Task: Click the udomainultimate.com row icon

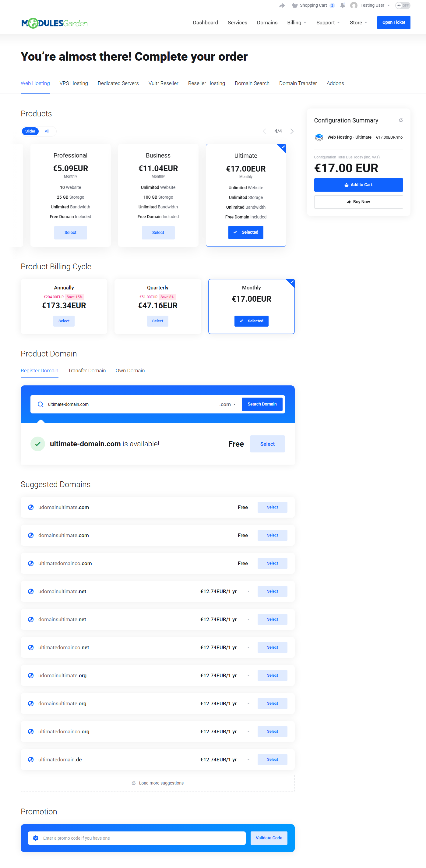Action: pyautogui.click(x=31, y=507)
